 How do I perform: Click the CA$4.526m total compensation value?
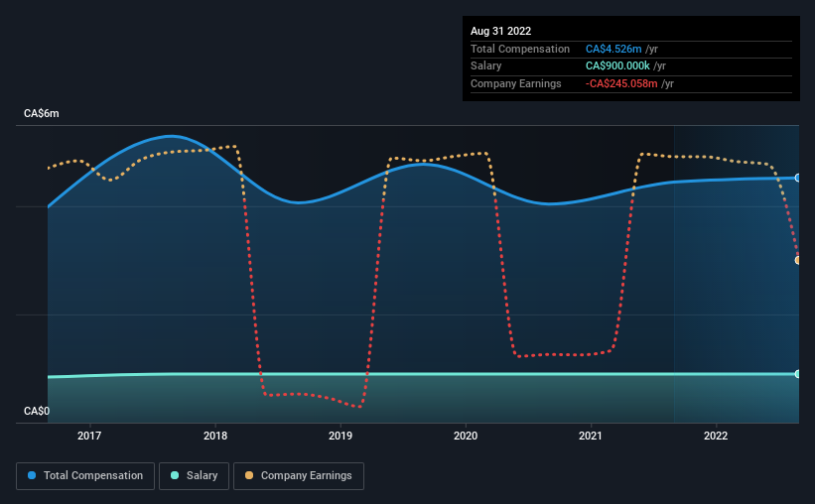click(613, 49)
